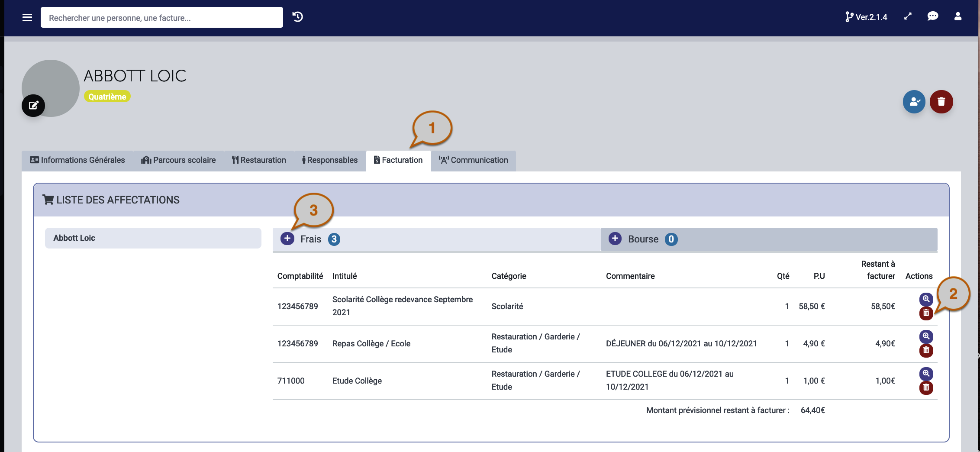
Task: Select the Responsables tab
Action: click(330, 160)
